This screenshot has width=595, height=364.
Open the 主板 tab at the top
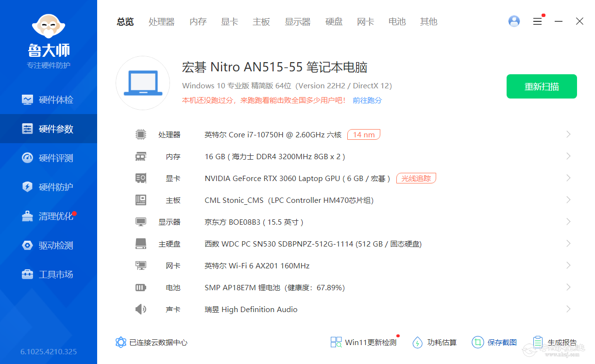click(x=261, y=21)
